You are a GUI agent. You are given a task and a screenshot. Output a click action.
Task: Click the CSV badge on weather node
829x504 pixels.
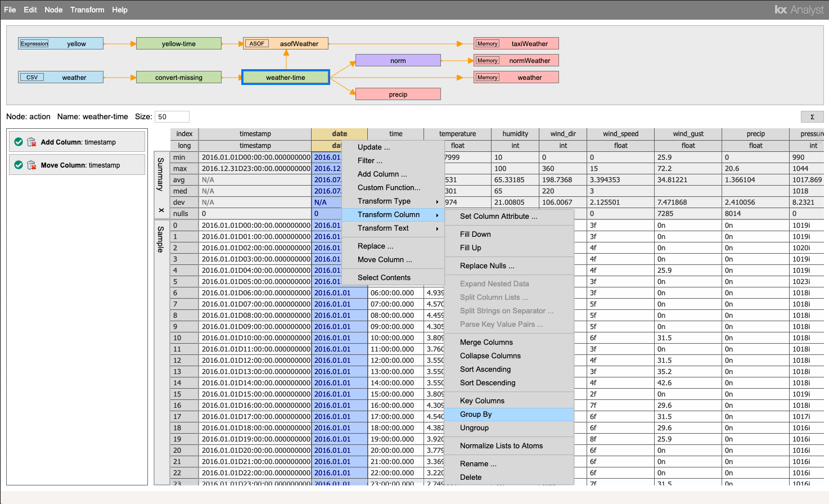pyautogui.click(x=32, y=78)
